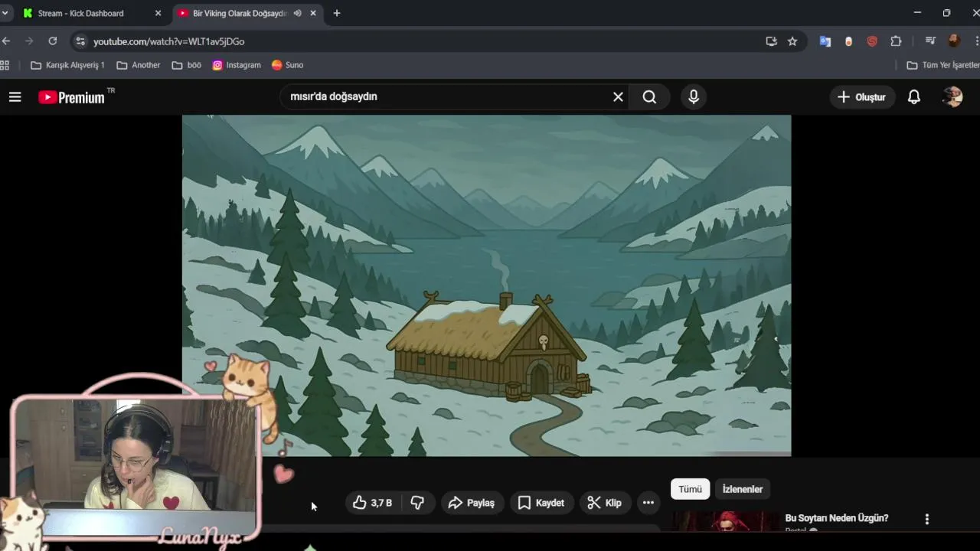Open the Chrome profile avatar

[x=954, y=41]
